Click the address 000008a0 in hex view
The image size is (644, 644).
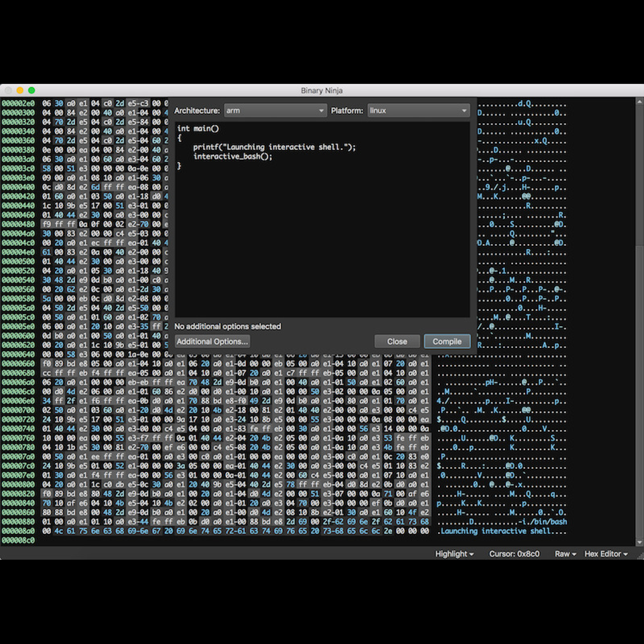pos(18,531)
